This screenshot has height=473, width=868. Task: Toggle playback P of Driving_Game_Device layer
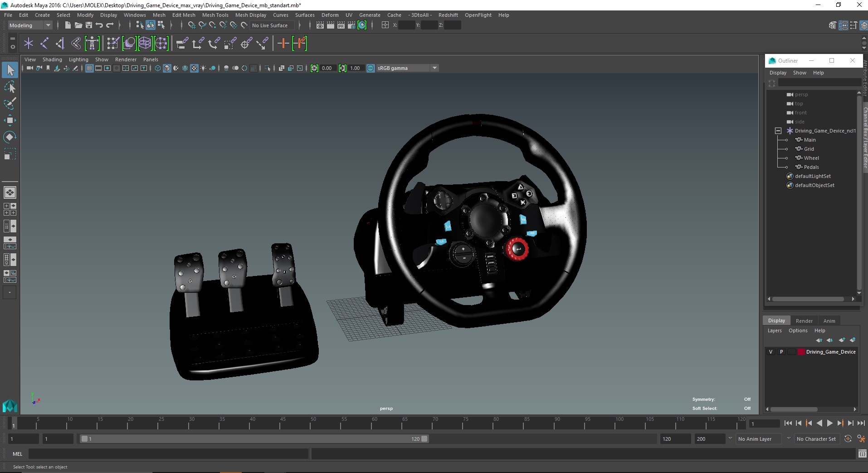(x=781, y=352)
